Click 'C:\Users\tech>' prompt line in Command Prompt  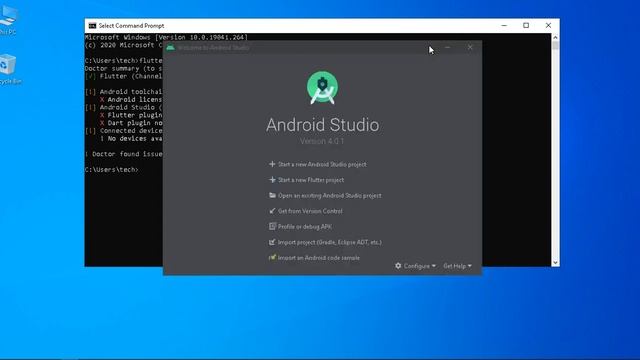coord(111,169)
